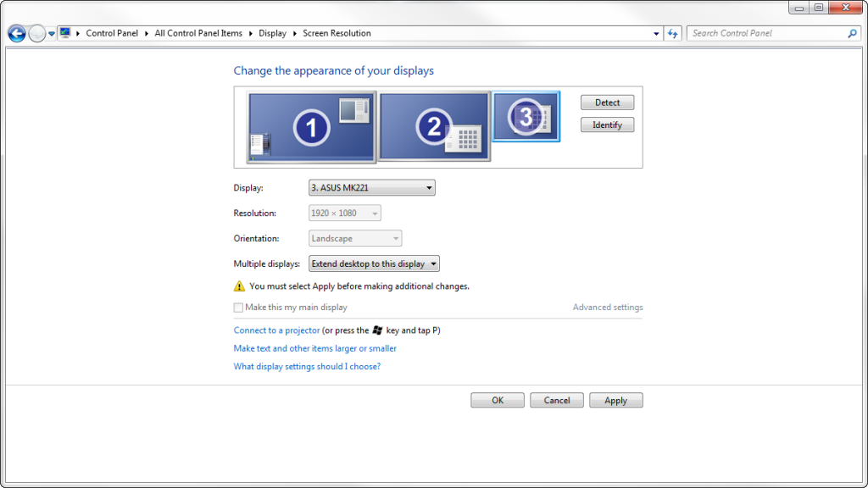Select monitor 3 thumbnail
Viewport: 868px width, 488px height.
coord(526,117)
